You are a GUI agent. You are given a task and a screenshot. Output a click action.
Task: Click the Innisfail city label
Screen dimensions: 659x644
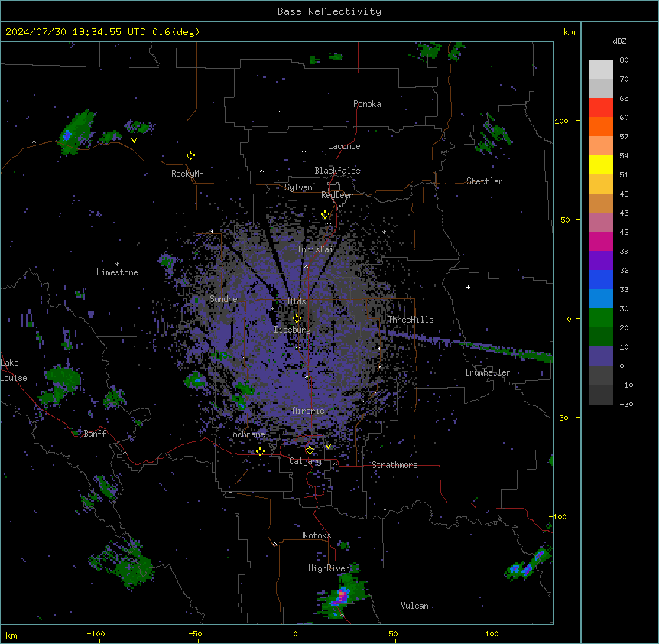317,249
